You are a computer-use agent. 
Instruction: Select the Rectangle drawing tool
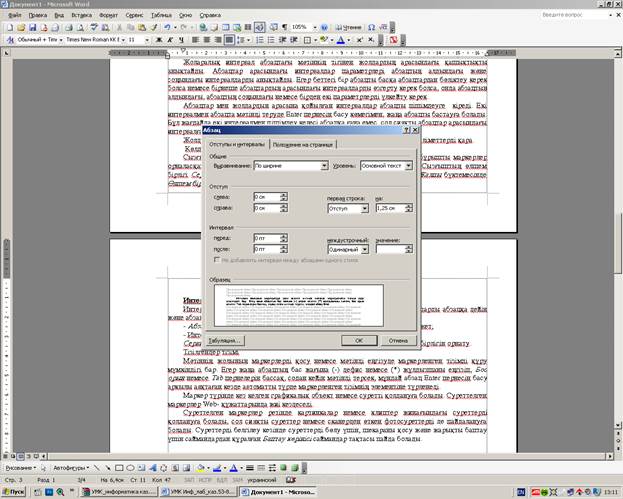120,466
